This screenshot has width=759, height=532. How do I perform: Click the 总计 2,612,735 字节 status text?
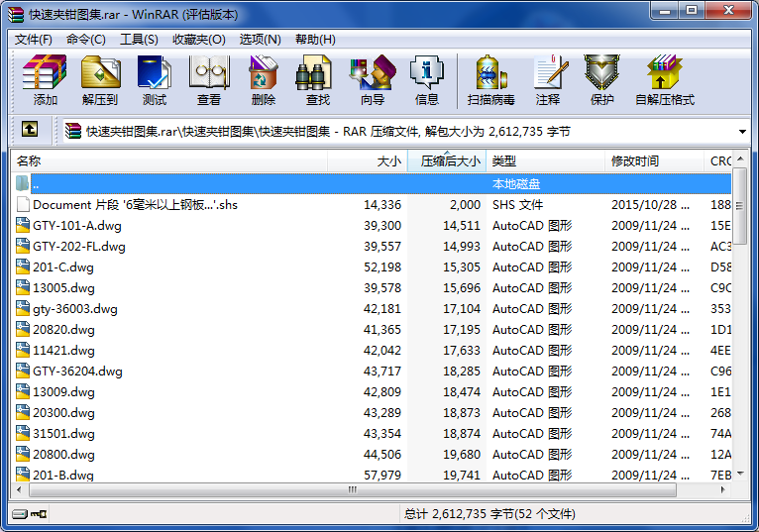click(x=489, y=513)
